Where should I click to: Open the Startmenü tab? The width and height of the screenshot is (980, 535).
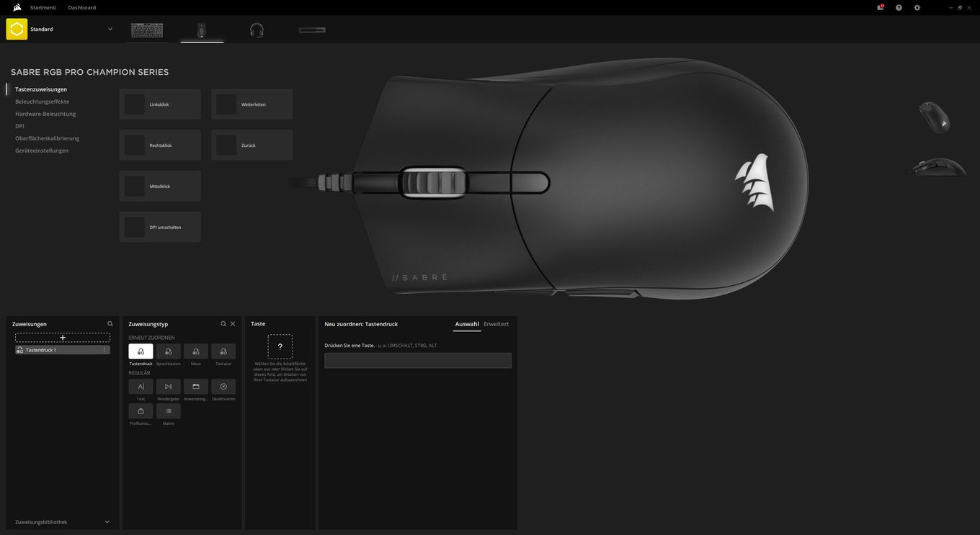(x=43, y=7)
